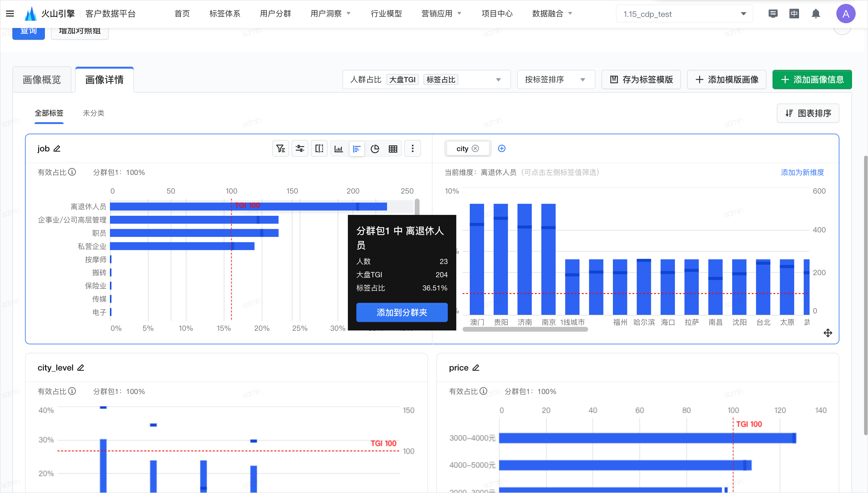
Task: Show info for price 有效占比
Action: pyautogui.click(x=483, y=391)
